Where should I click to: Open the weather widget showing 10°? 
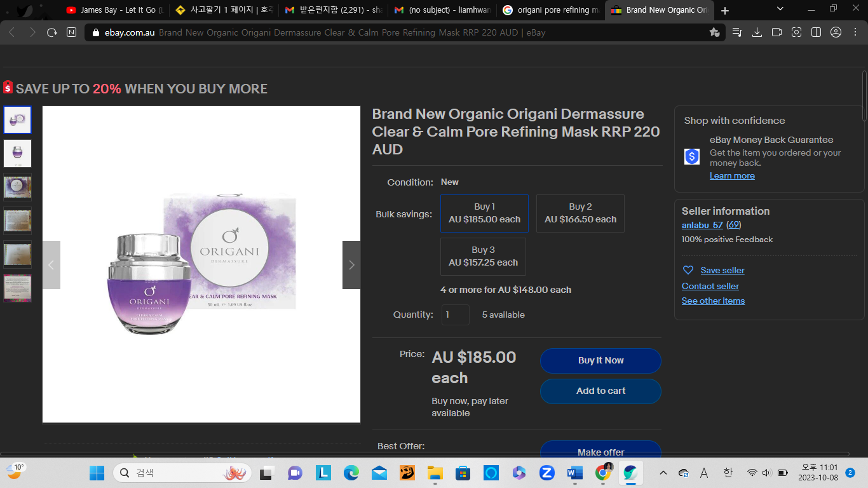click(15, 471)
